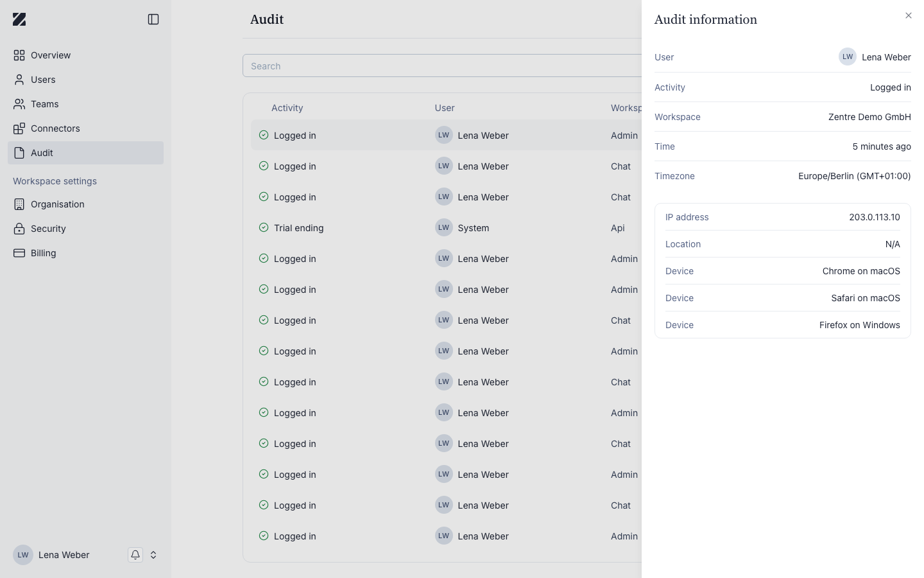Image resolution: width=924 pixels, height=578 pixels.
Task: Click the Firefox on Windows device value
Action: (860, 325)
